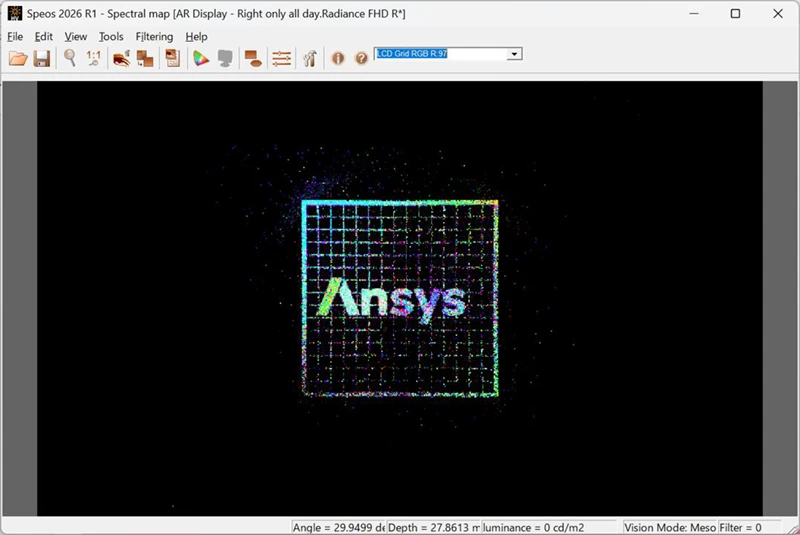Click 'Vision Mode: Meso' in status bar

pyautogui.click(x=669, y=527)
